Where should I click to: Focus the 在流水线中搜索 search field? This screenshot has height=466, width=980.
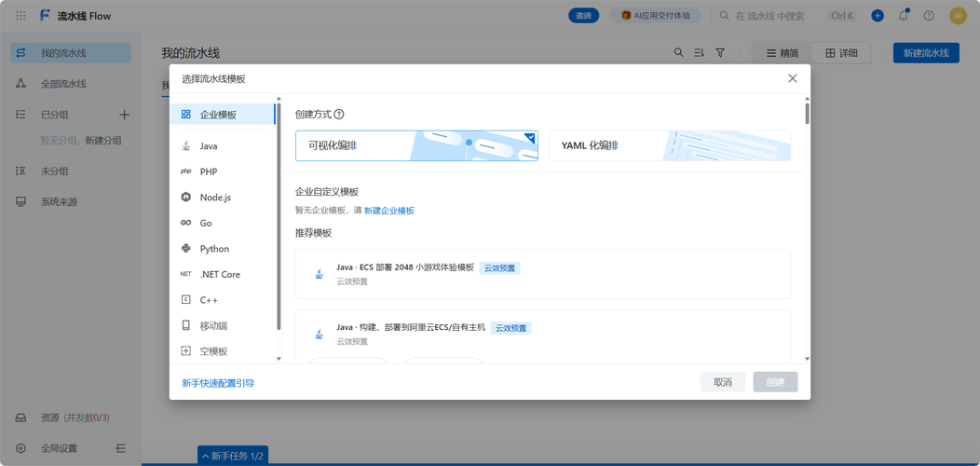coord(770,16)
